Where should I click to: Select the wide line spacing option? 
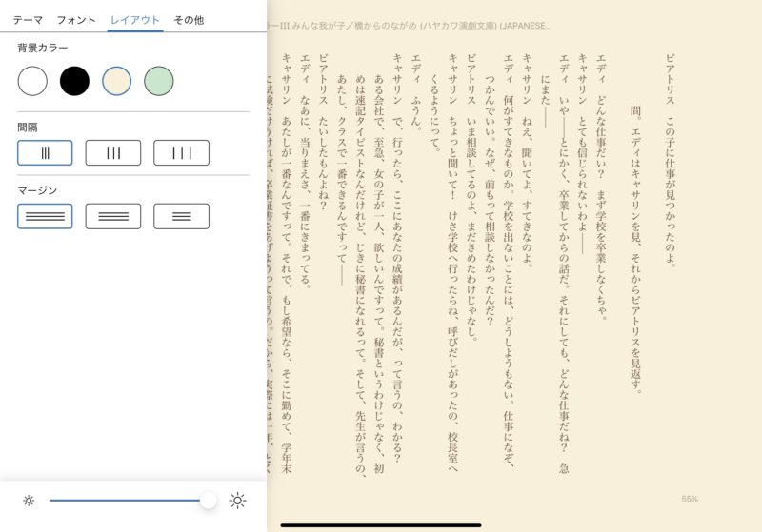pyautogui.click(x=181, y=153)
